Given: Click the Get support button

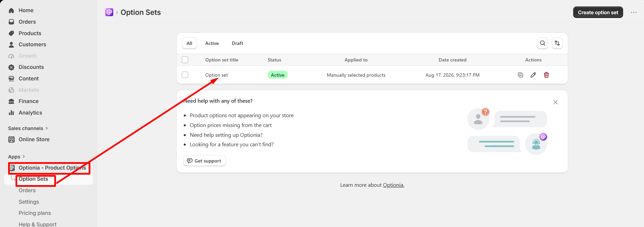Looking at the screenshot, I should [x=205, y=161].
